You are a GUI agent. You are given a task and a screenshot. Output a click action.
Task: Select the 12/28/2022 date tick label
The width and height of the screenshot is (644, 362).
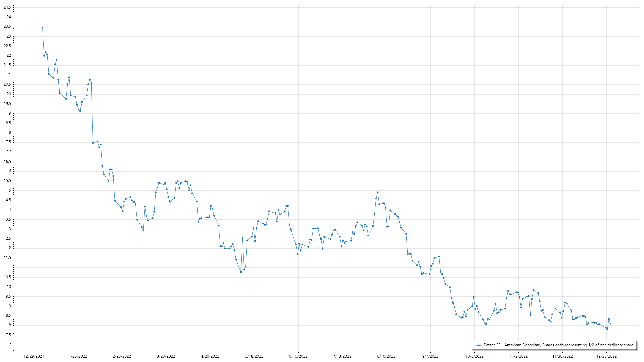pos(606,356)
